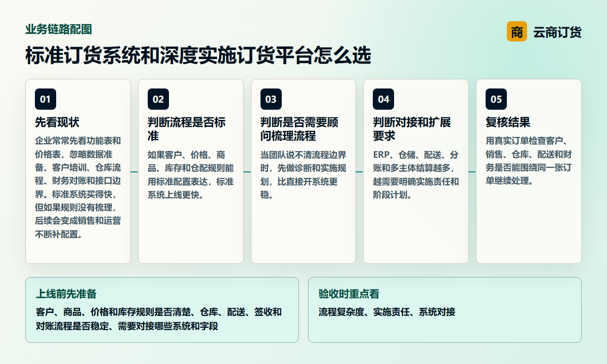Click the 云商订货 brand name
Viewport: 607px width, 364px height.
557,32
